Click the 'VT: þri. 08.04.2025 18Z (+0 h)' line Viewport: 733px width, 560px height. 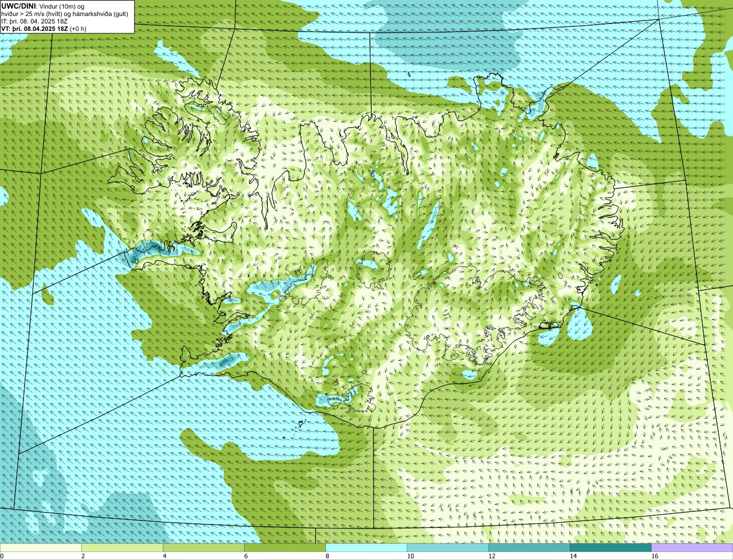tap(44, 29)
